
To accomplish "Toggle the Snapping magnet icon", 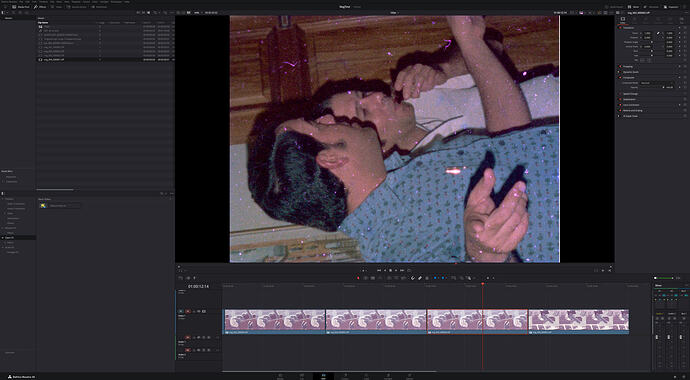I will [413, 278].
